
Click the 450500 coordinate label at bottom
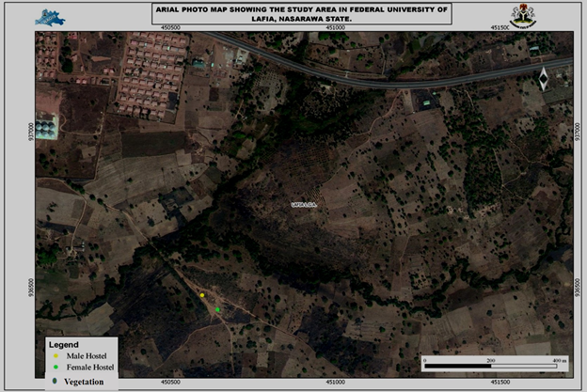click(170, 384)
